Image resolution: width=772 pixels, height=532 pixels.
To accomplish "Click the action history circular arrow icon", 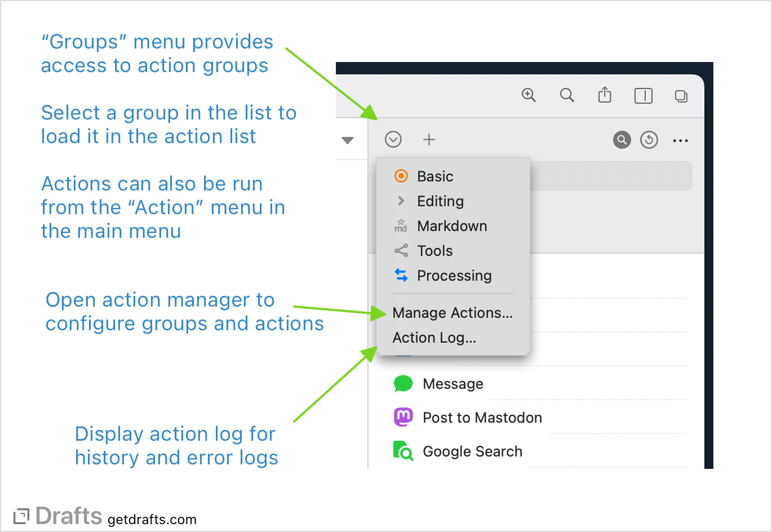I will (649, 140).
